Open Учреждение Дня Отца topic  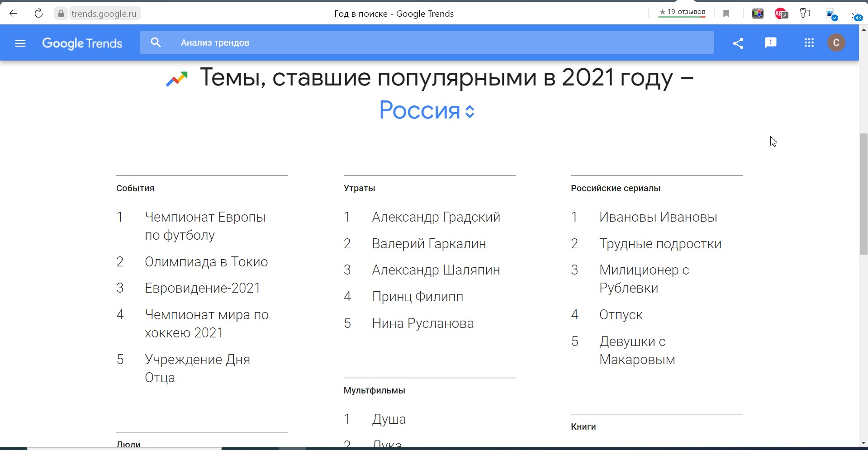(197, 369)
